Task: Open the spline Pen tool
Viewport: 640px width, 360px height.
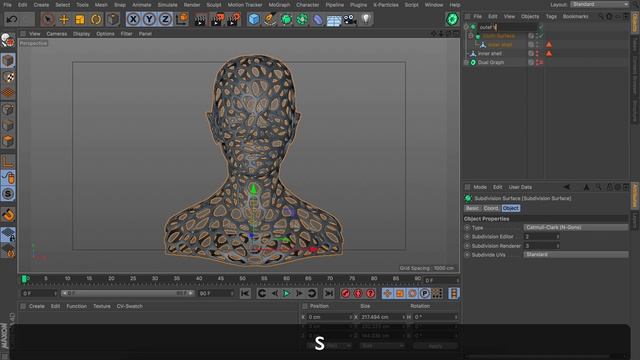Action: 270,19
